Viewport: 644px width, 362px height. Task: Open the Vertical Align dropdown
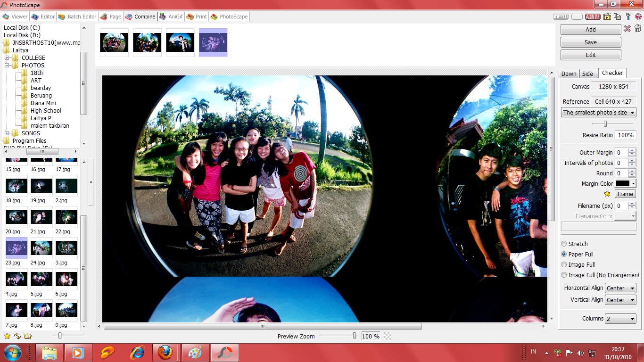620,300
